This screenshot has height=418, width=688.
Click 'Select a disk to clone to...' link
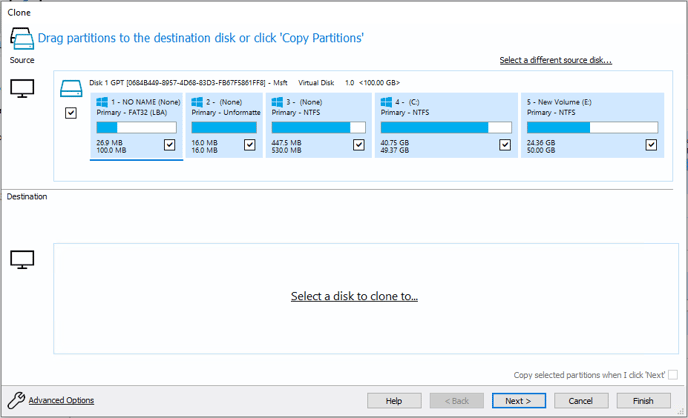354,296
